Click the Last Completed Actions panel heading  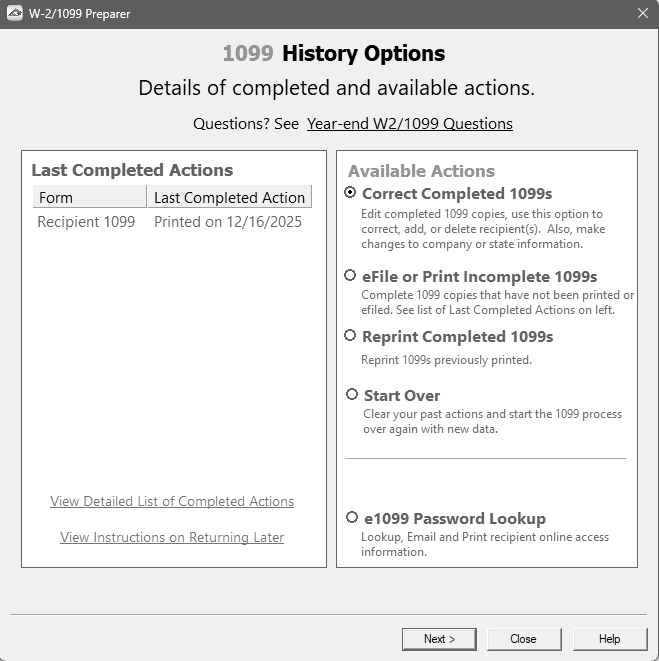coord(132,170)
